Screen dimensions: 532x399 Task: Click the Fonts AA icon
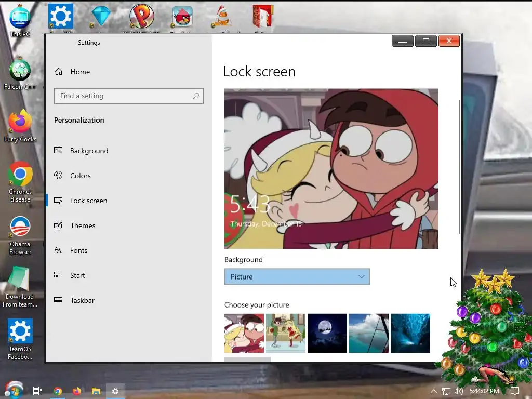58,250
